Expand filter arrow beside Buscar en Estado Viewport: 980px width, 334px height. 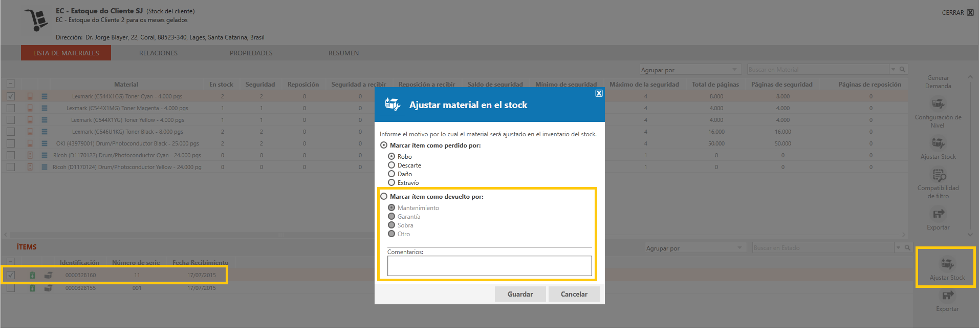click(898, 248)
